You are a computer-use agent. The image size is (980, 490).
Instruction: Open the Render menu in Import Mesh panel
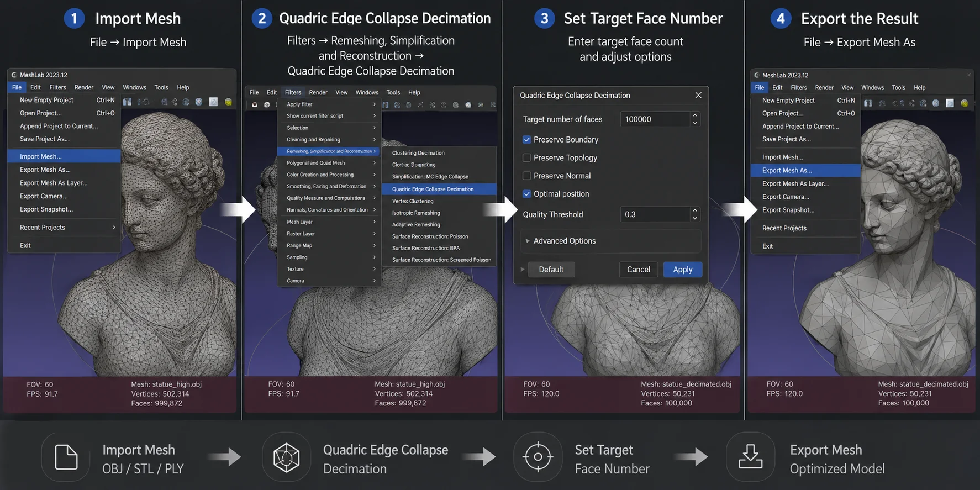coord(84,87)
